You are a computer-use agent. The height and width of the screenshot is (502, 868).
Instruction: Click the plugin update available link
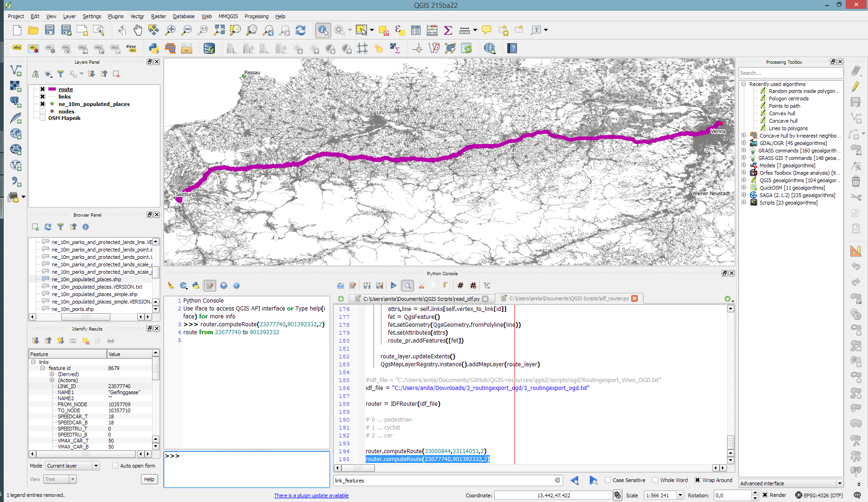[x=311, y=495]
